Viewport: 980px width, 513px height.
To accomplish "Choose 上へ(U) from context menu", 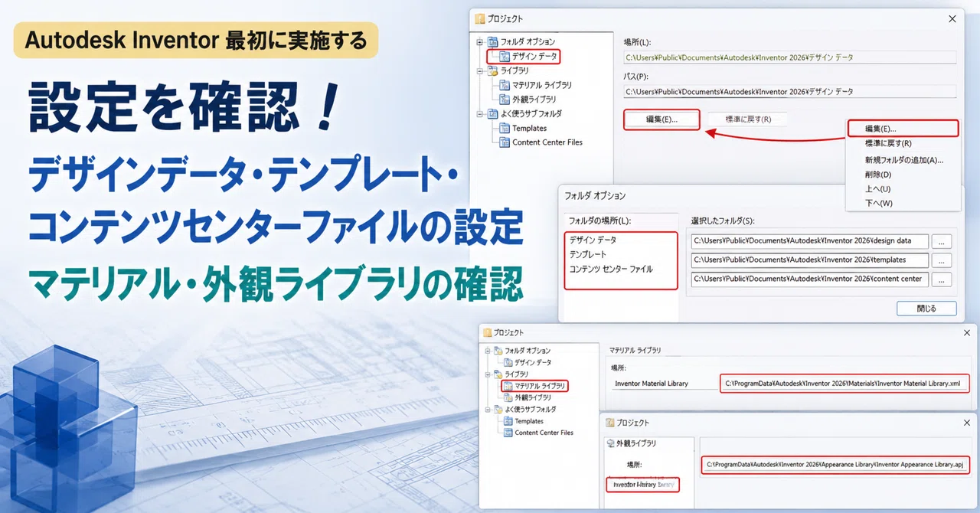I will point(877,188).
